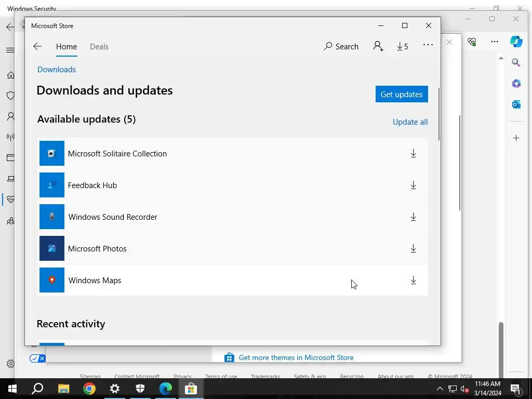Open the Store's three-dot more menu
Screen dimensions: 532x399
coord(428,45)
